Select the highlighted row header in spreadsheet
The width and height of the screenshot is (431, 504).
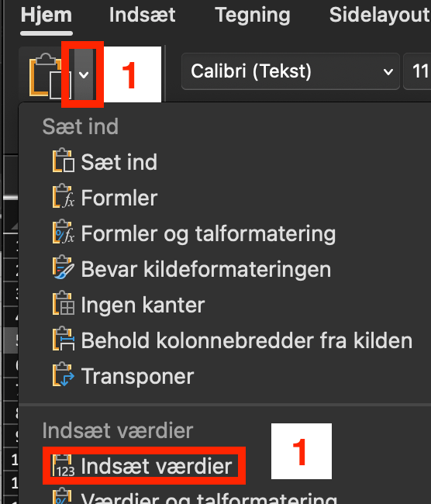point(10,340)
